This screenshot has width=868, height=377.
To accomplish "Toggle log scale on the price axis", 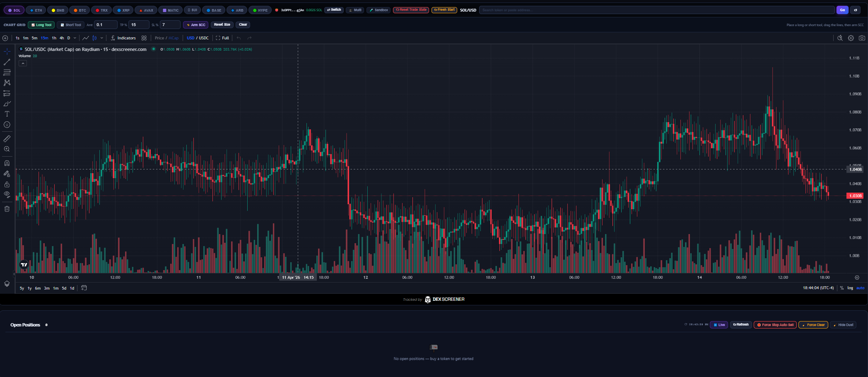I will (849, 288).
